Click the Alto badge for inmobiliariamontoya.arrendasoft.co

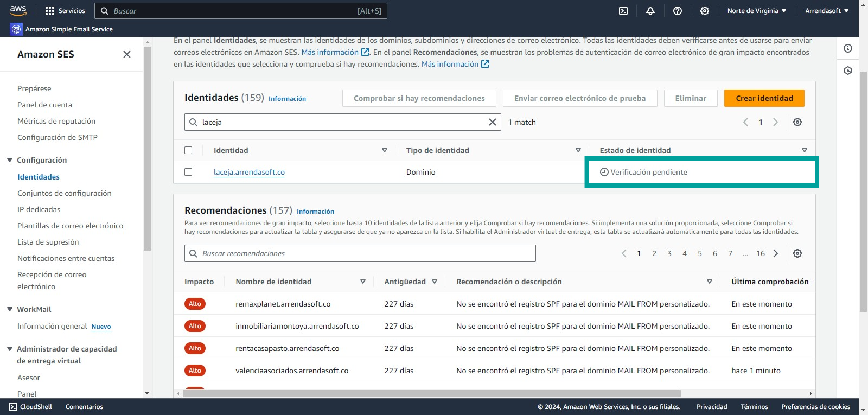point(195,326)
